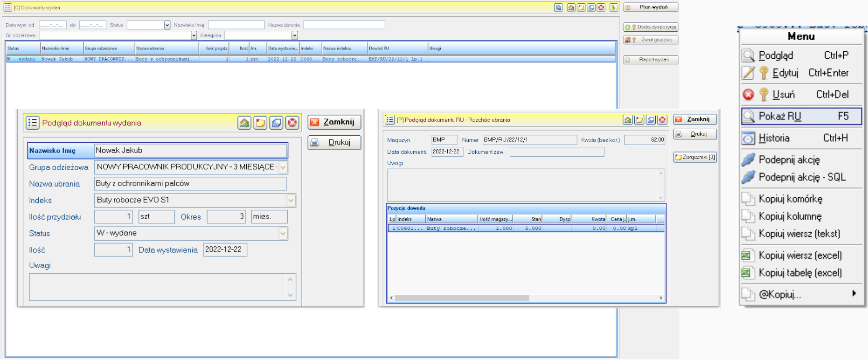Image resolution: width=868 pixels, height=360 pixels.
Task: Click stacked windows icon in Podgląd dokumentu RU header
Action: pos(651,120)
